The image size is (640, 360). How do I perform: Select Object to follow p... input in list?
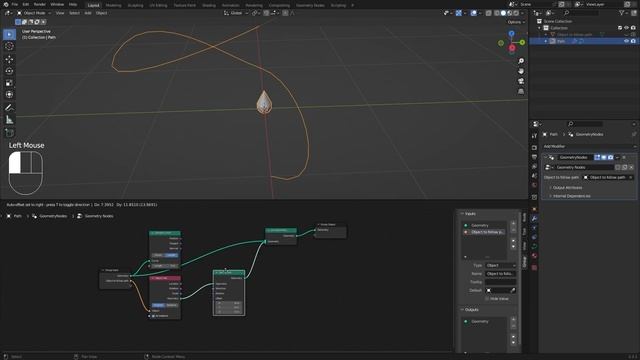click(x=484, y=232)
